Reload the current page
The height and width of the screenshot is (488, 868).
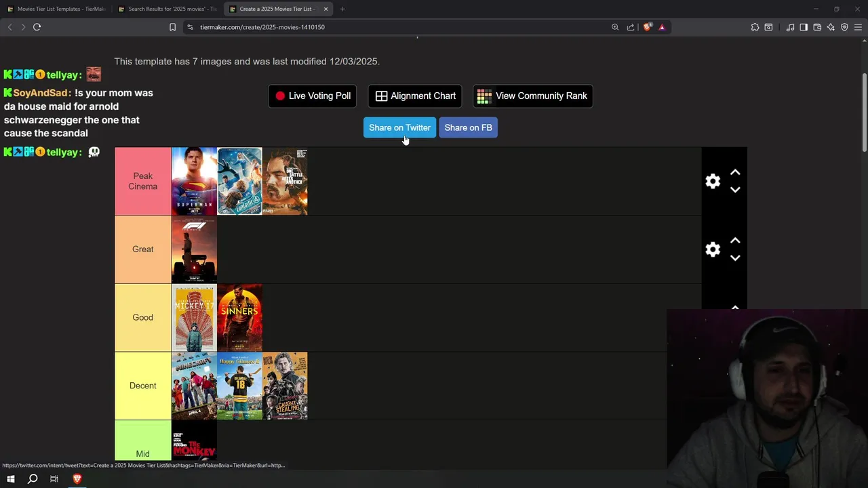tap(37, 27)
